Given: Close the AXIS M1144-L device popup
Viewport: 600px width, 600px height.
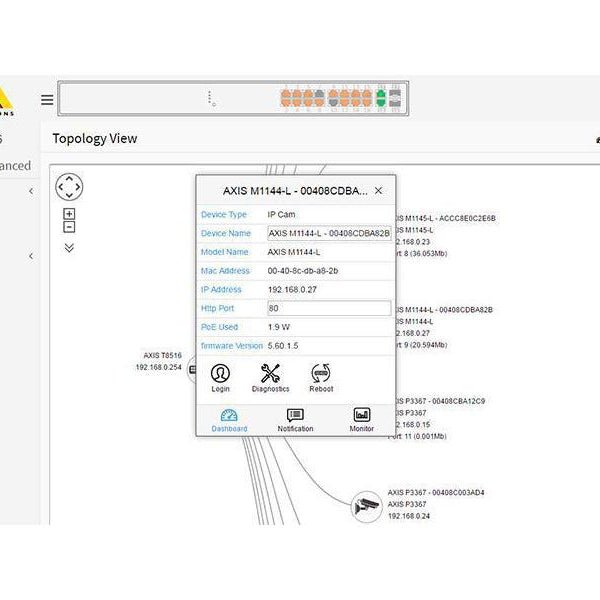Looking at the screenshot, I should click(378, 190).
